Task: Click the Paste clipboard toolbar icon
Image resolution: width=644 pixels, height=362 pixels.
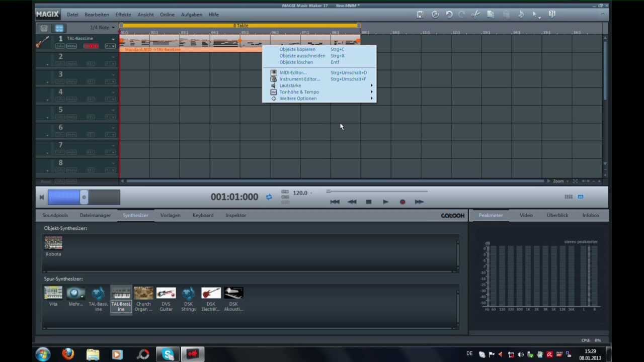Action: pos(506,15)
